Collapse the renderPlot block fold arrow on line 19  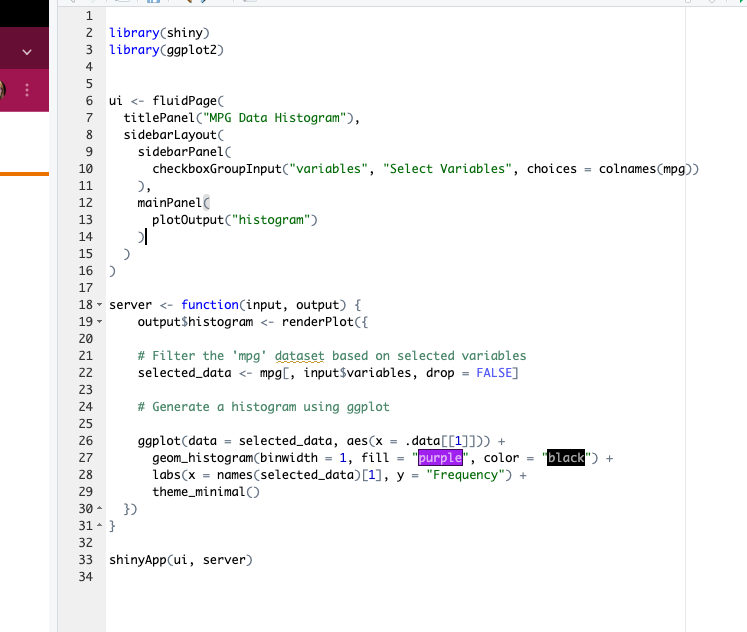99,321
